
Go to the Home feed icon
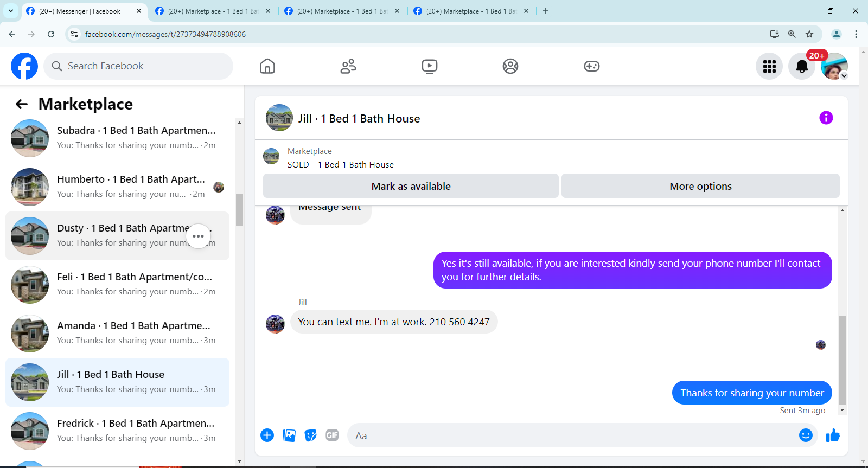(267, 66)
